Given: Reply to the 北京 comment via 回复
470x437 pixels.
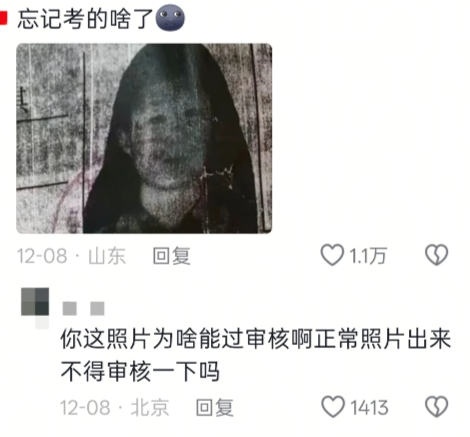Looking at the screenshot, I should coord(214,407).
